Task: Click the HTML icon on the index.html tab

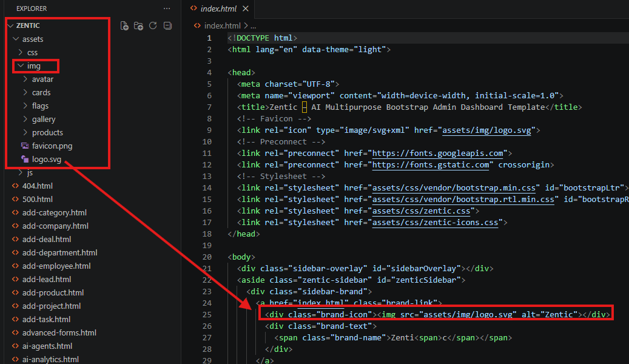Action: pos(193,8)
